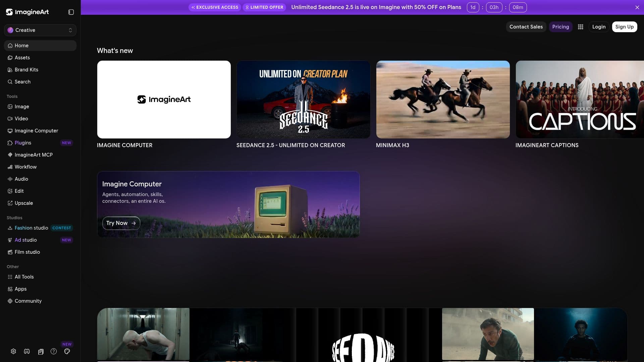Expand the Creative workspace selector
Image resolution: width=644 pixels, height=362 pixels.
pyautogui.click(x=40, y=30)
